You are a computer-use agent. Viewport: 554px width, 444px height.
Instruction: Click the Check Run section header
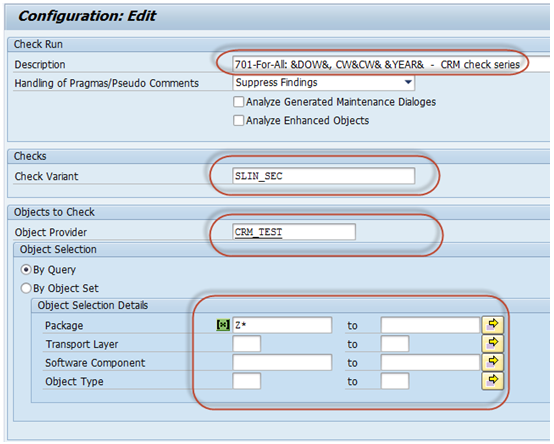pos(38,44)
